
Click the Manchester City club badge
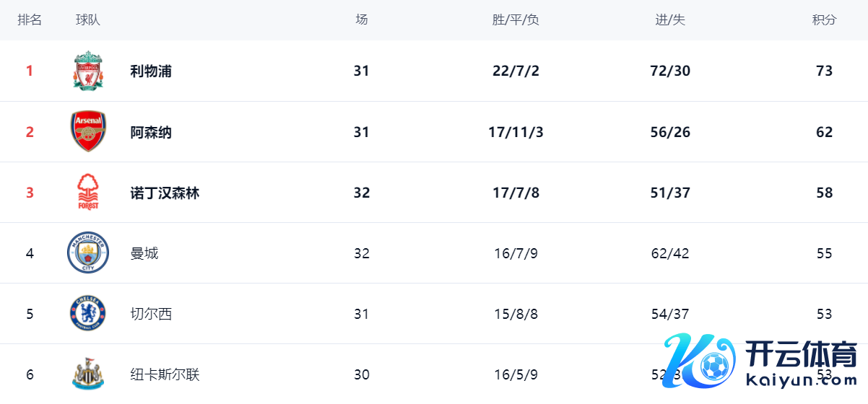click(x=88, y=253)
